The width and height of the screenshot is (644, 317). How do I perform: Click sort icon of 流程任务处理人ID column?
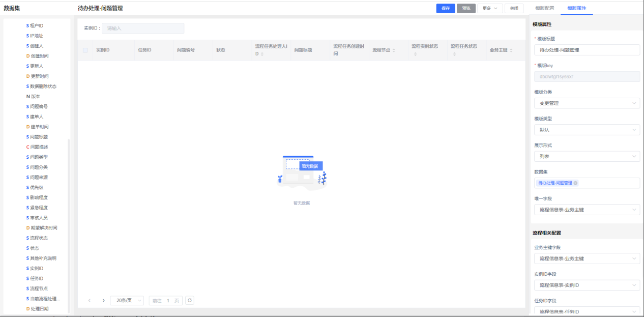coord(262,54)
